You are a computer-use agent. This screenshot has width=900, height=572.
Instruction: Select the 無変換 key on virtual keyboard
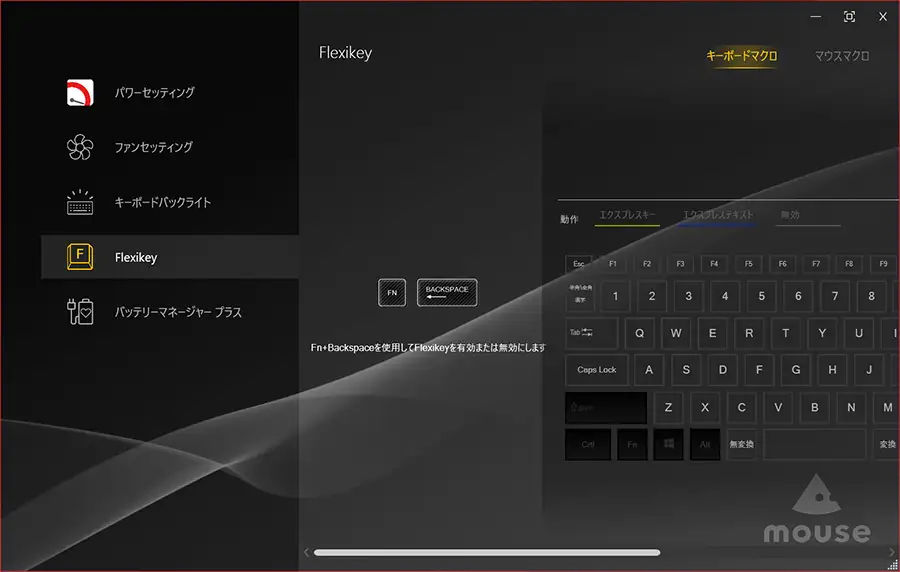click(x=742, y=445)
